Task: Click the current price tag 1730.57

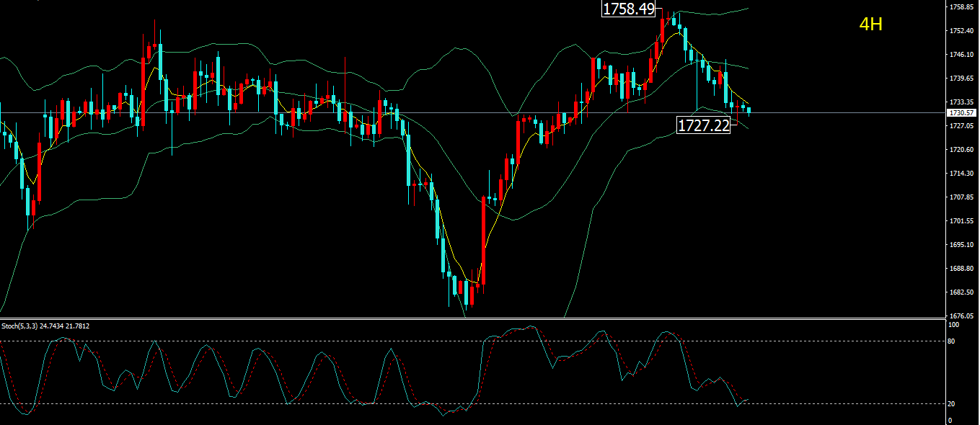Action: click(962, 113)
